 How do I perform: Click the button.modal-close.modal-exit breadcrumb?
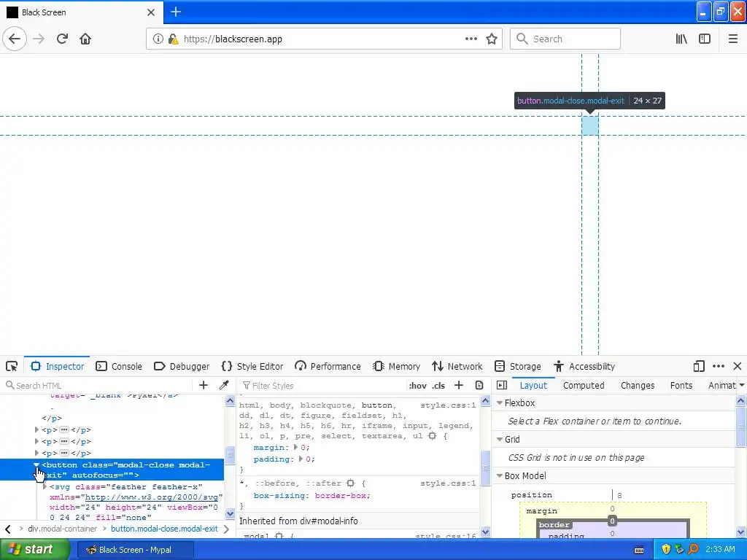coord(164,529)
